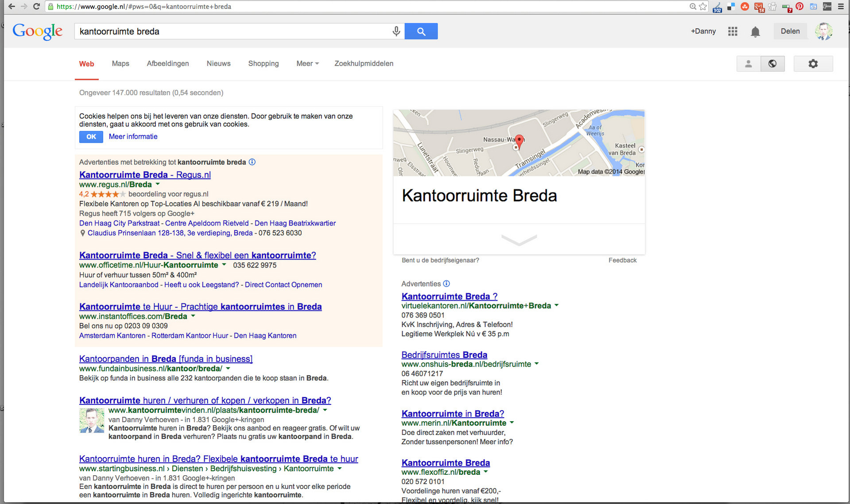Switch to the Afbeeldingen tab
The image size is (850, 504).
(168, 63)
